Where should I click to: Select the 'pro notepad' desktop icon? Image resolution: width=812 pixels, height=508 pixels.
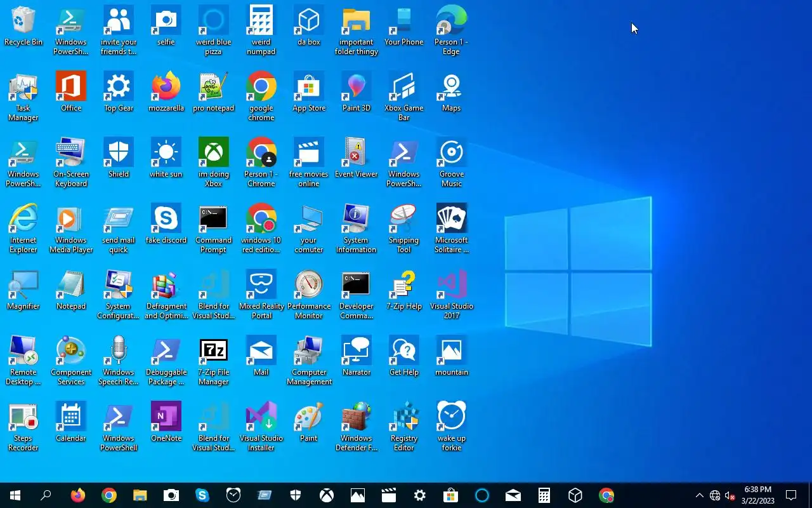[214, 93]
